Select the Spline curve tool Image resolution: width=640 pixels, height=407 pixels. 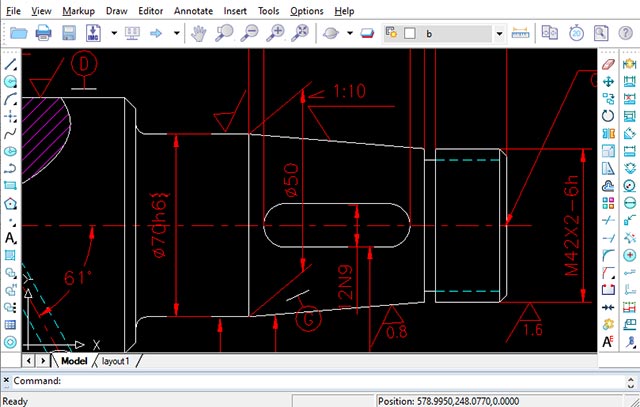pos(10,133)
